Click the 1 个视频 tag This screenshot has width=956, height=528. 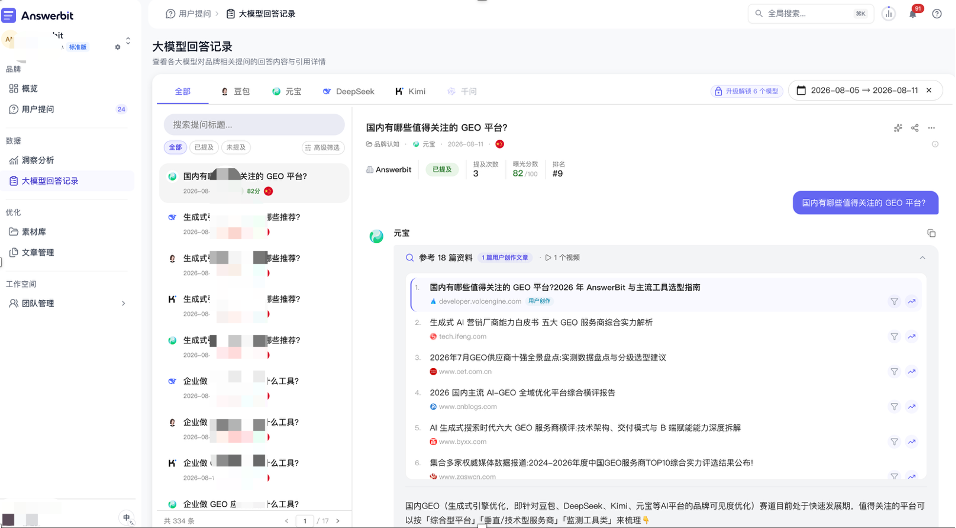(x=562, y=258)
